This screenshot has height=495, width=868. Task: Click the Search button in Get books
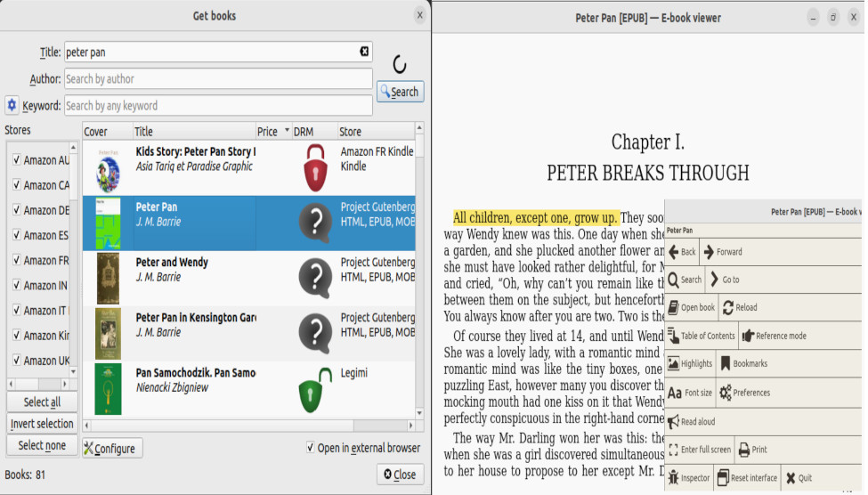401,92
